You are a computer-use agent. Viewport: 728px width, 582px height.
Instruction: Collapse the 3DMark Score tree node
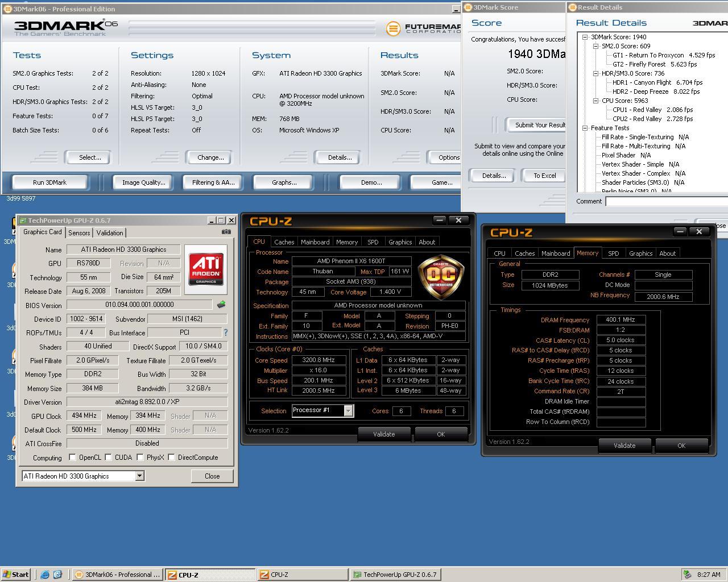coord(585,37)
